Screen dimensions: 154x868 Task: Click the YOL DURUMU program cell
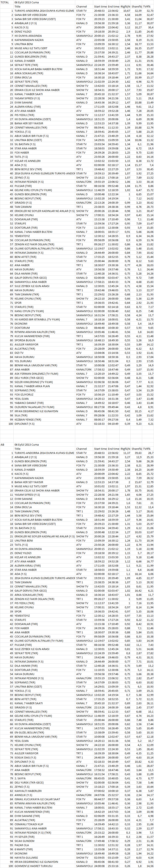pos(22,361)
